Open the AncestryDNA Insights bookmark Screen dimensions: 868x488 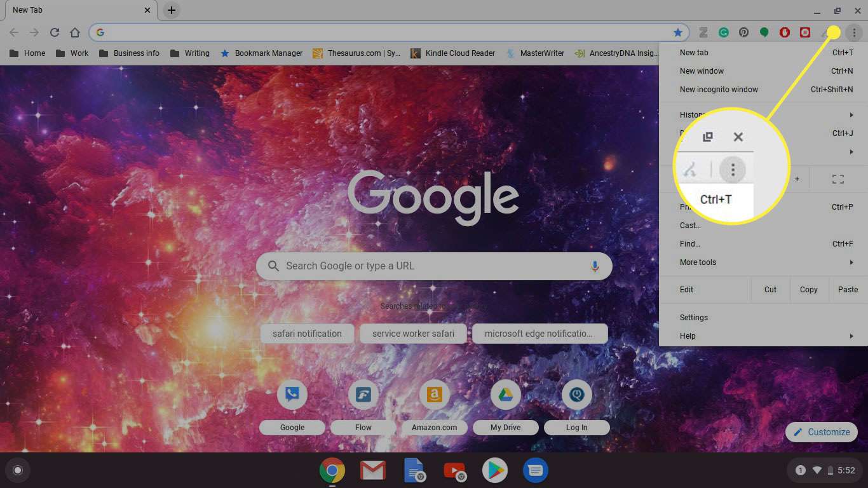(616, 53)
